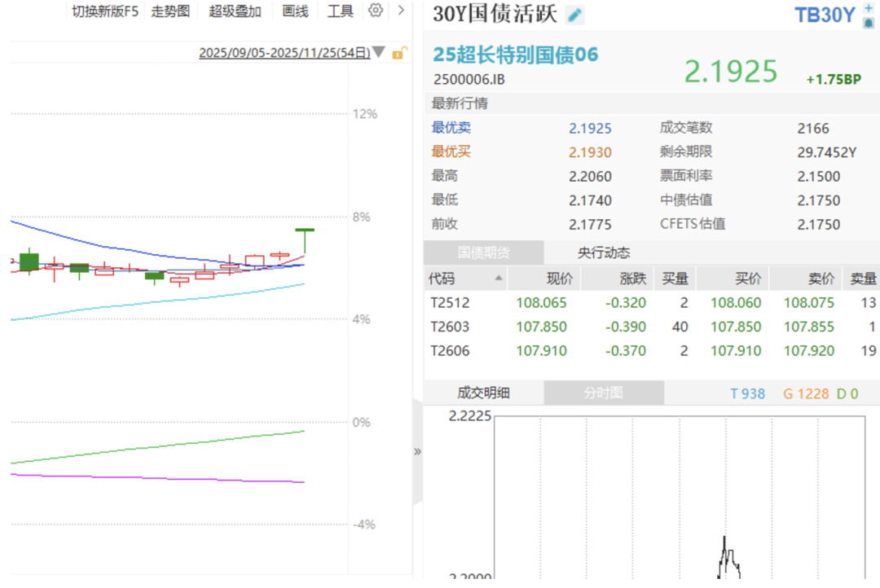Image resolution: width=880 pixels, height=588 pixels.
Task: Open the chart settings gear icon
Action: tap(375, 11)
